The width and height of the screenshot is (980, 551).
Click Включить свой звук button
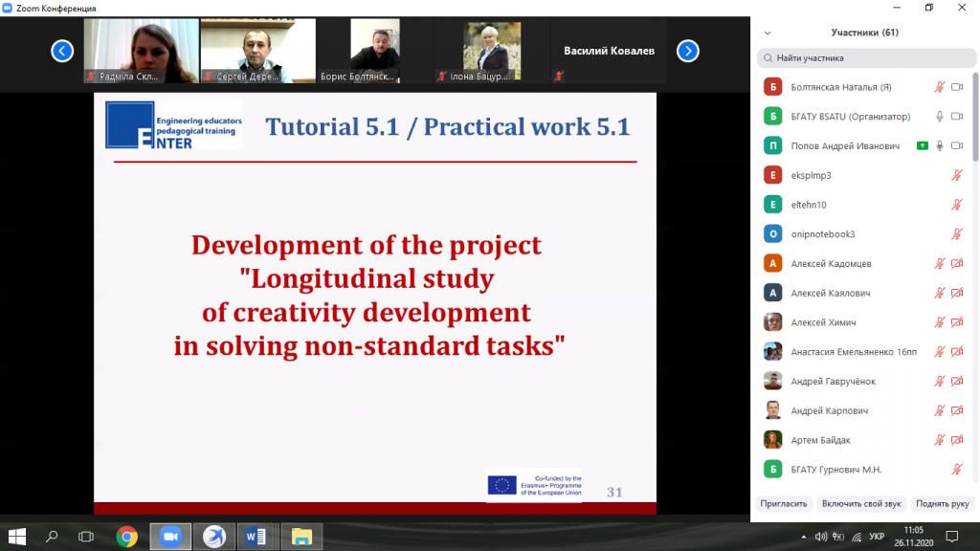point(861,503)
